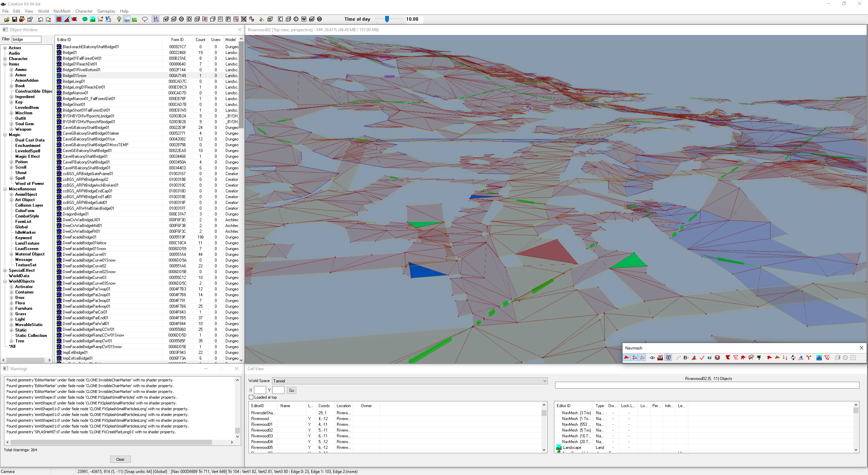Open the NavMesh menu
The height and width of the screenshot is (475, 868).
(x=62, y=11)
